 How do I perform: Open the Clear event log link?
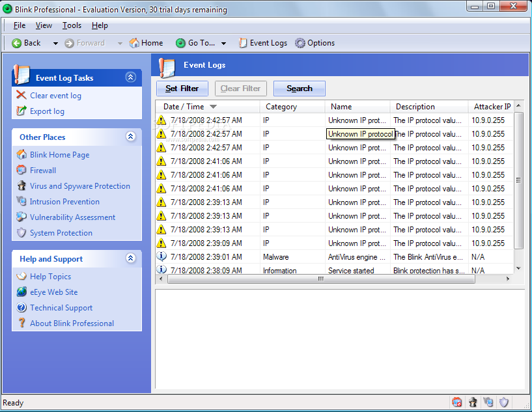tap(55, 96)
